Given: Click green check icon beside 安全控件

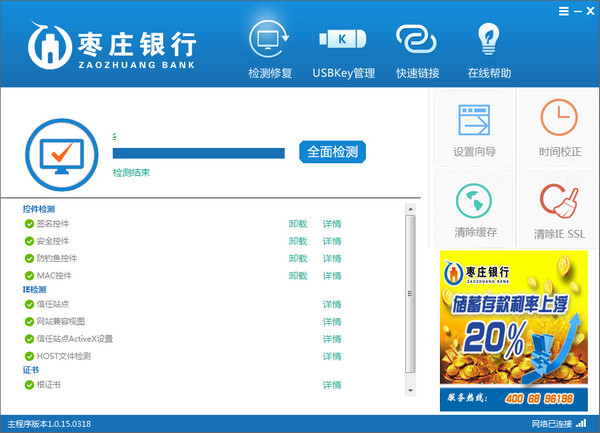Looking at the screenshot, I should (x=29, y=241).
